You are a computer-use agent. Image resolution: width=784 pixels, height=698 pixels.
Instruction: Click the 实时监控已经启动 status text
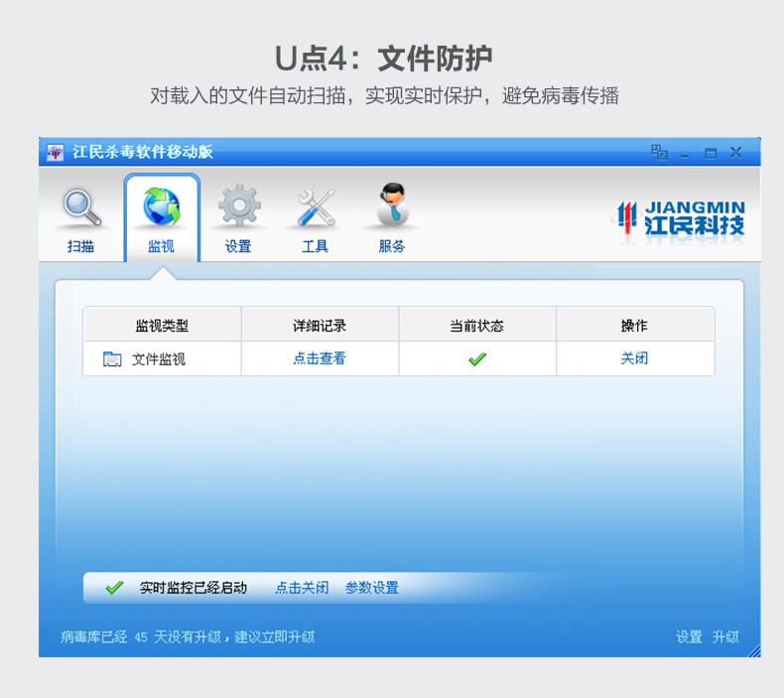pyautogui.click(x=194, y=588)
